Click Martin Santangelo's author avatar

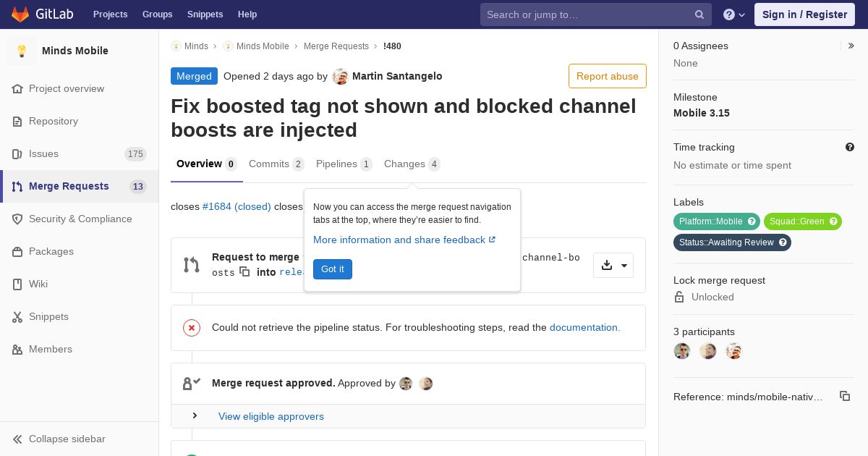[x=340, y=77]
